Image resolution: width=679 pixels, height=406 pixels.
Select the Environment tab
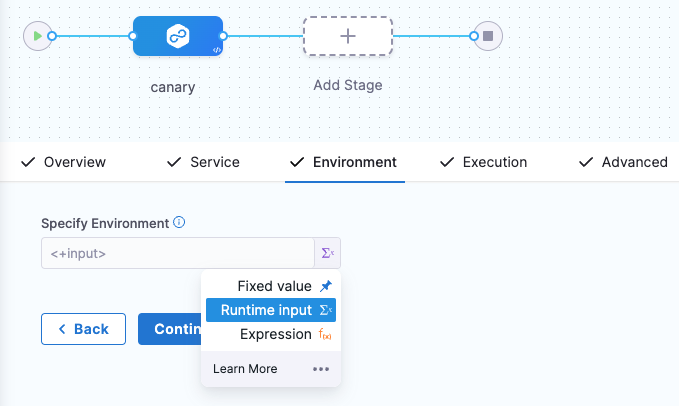pyautogui.click(x=344, y=162)
